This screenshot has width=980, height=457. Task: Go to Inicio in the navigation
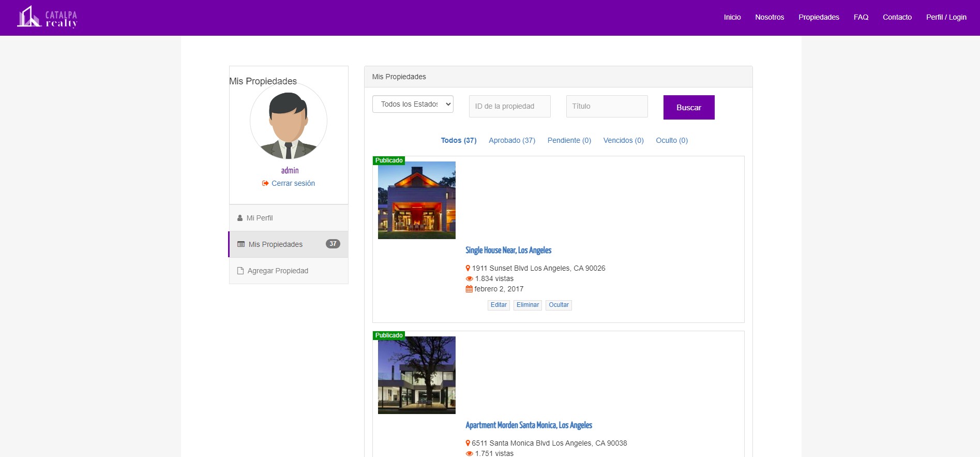tap(732, 17)
